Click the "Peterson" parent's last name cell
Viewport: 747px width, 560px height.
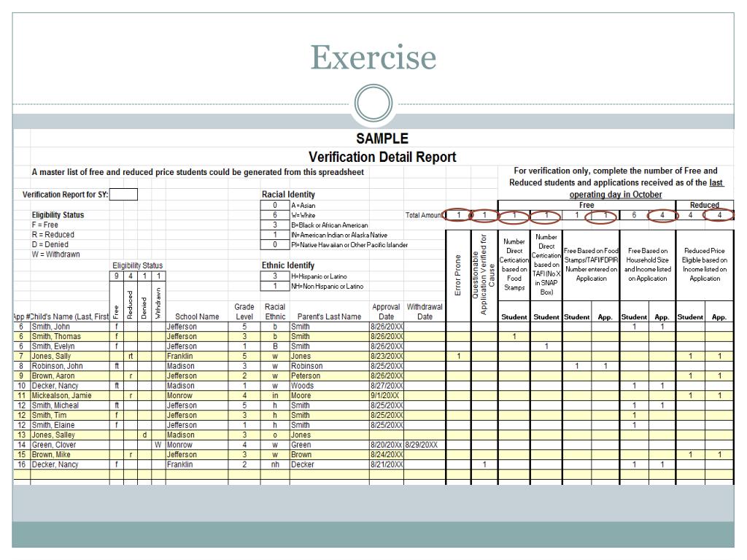(329, 376)
